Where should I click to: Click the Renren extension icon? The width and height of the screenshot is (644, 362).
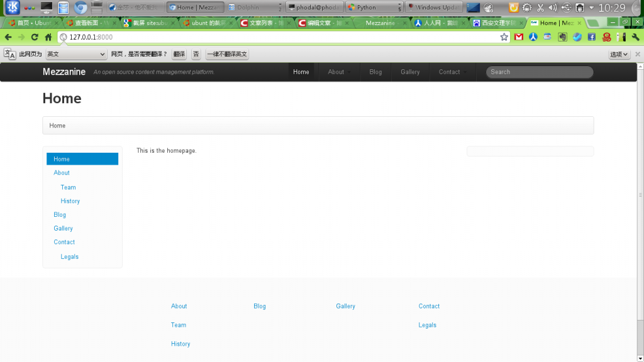click(x=533, y=36)
